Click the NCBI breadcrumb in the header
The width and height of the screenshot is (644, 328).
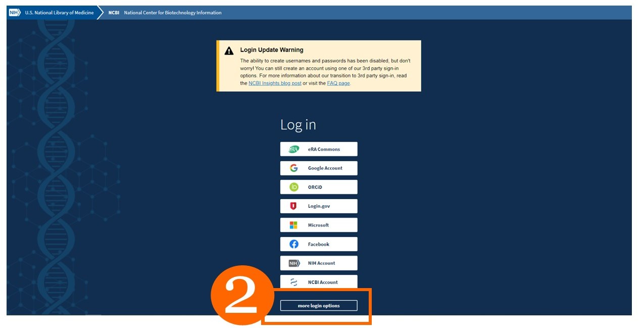(x=113, y=12)
